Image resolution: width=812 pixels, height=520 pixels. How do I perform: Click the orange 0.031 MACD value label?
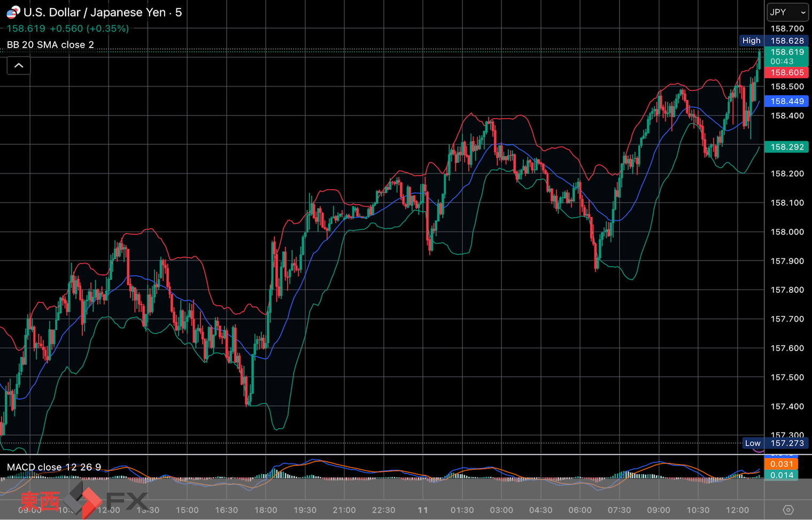[782, 464]
